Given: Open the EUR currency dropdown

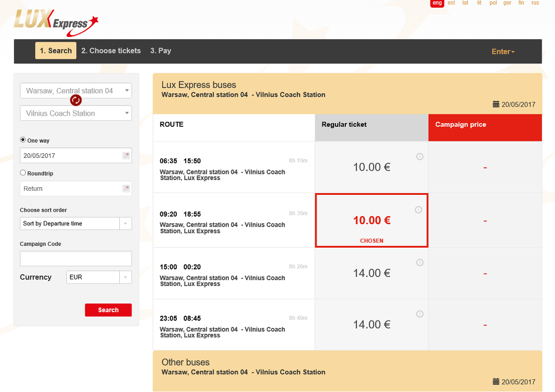Looking at the screenshot, I should (99, 278).
